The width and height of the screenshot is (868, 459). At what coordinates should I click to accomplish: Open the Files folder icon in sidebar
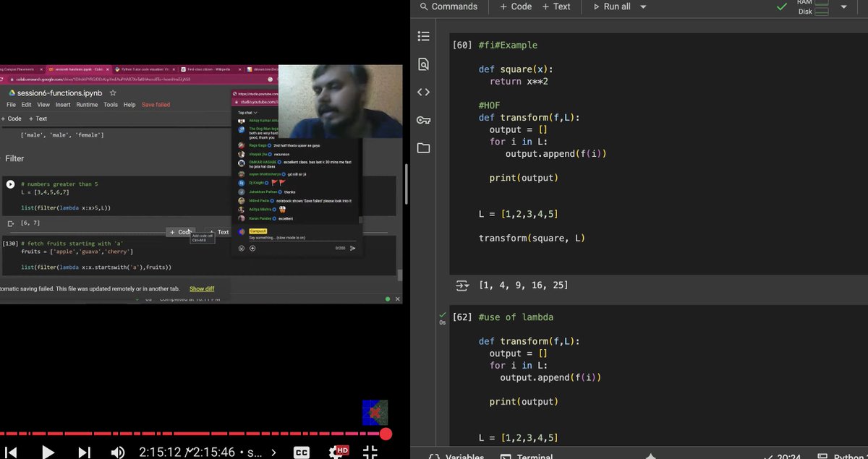(424, 148)
